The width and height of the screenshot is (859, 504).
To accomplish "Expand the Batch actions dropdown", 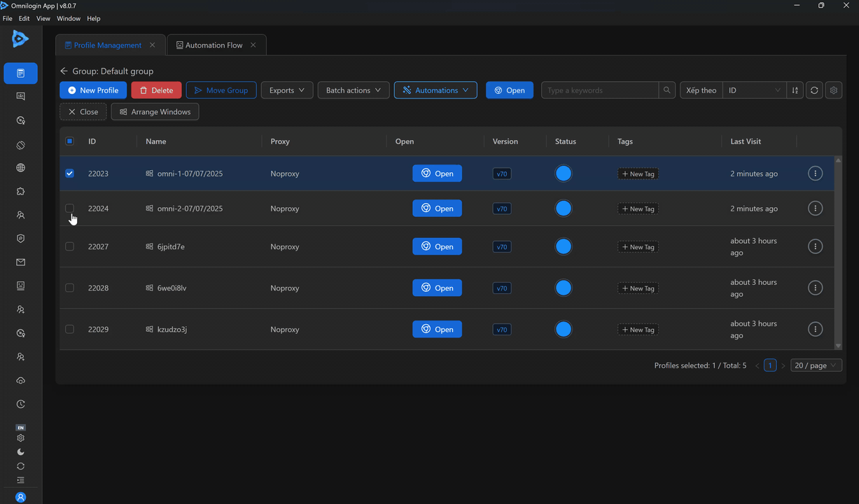I will [353, 90].
